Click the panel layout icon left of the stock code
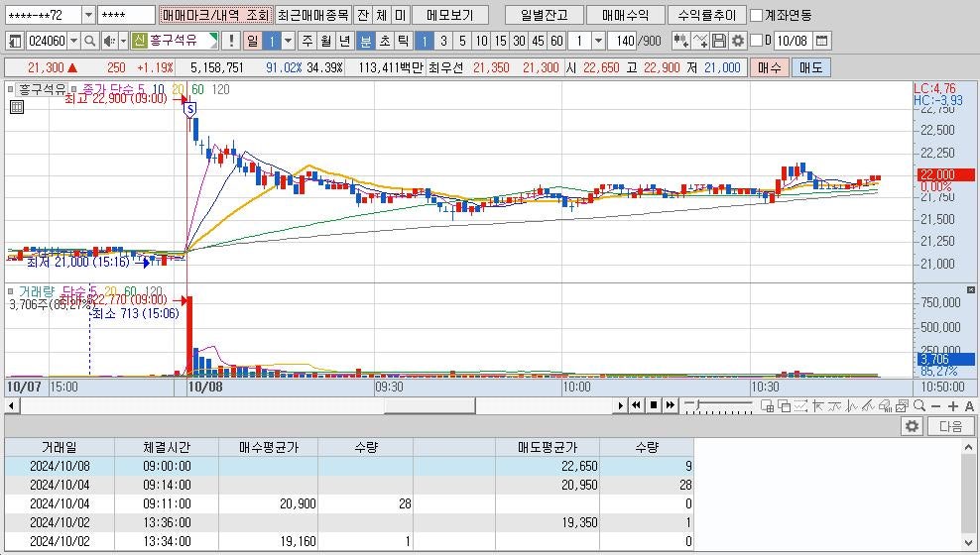The image size is (980, 555). pos(16,41)
